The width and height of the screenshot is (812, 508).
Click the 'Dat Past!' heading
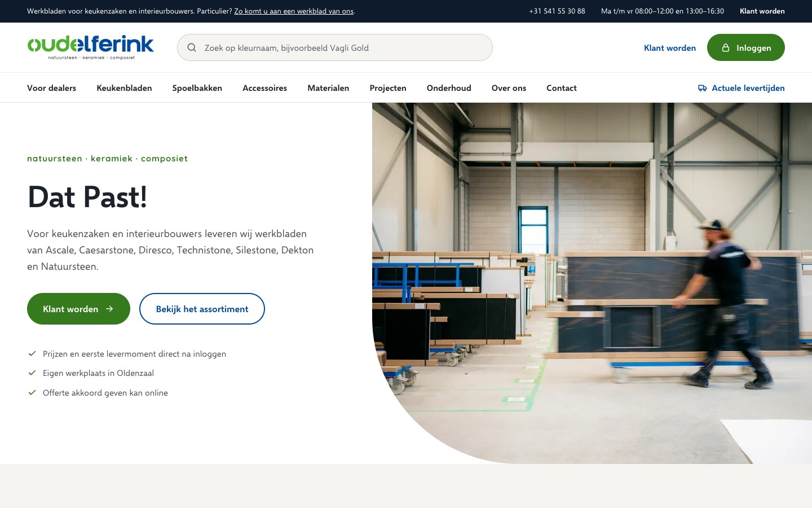[87, 197]
